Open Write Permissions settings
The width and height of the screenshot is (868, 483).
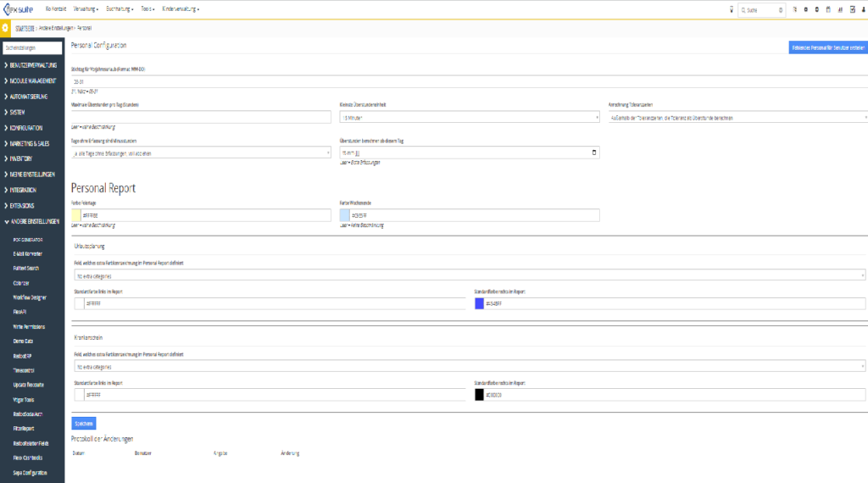[29, 327]
